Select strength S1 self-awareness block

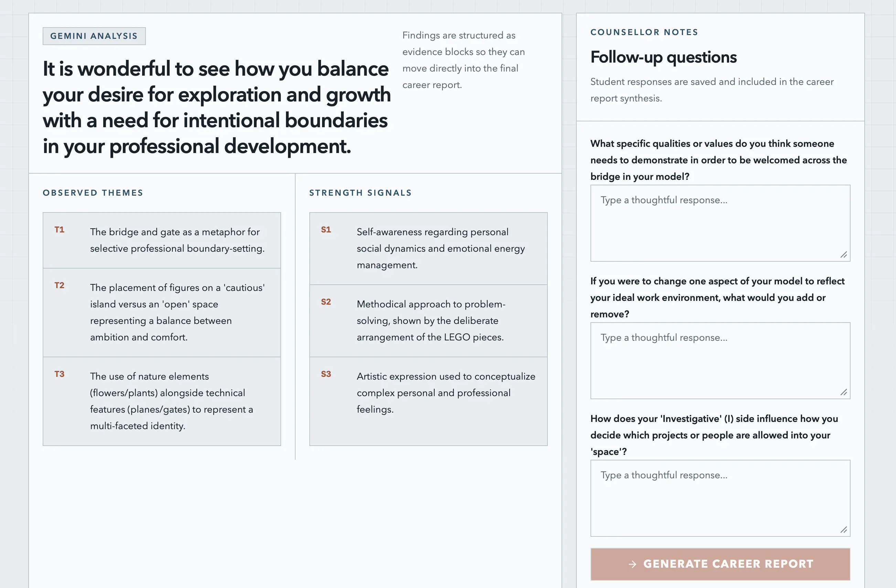pos(428,248)
